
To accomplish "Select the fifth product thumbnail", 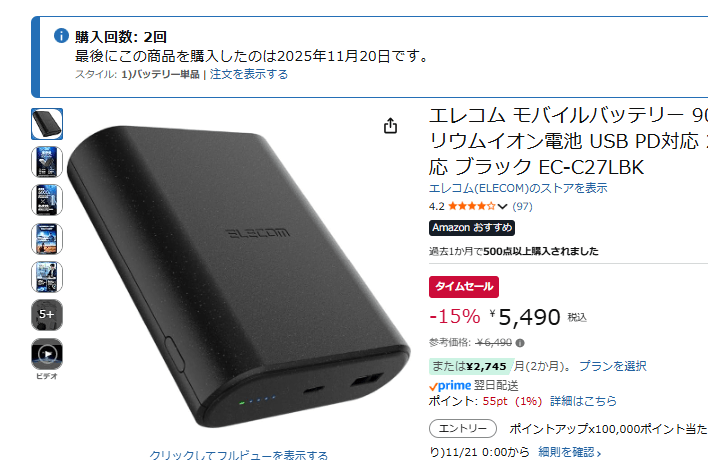I will (47, 277).
